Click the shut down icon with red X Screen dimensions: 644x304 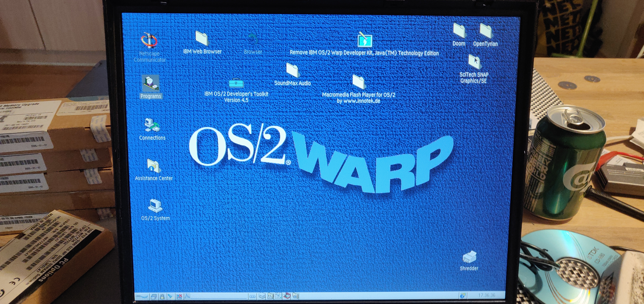click(179, 297)
